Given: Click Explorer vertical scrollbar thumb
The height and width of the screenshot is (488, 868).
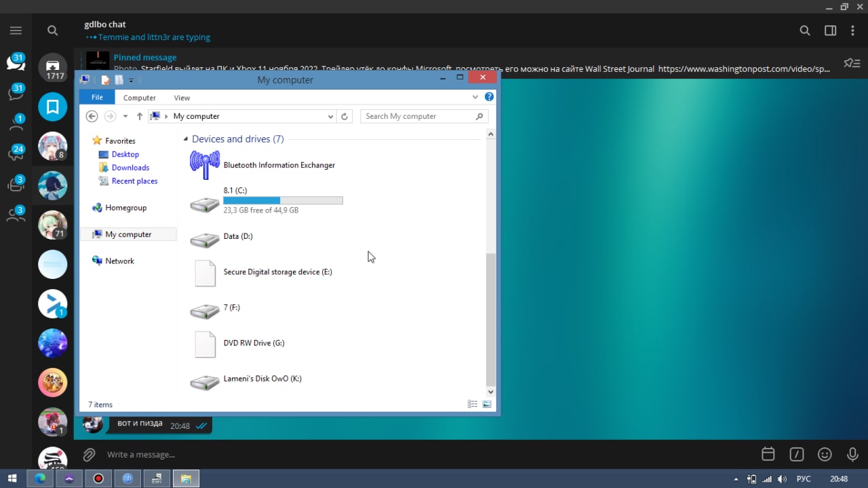Looking at the screenshot, I should tap(491, 319).
